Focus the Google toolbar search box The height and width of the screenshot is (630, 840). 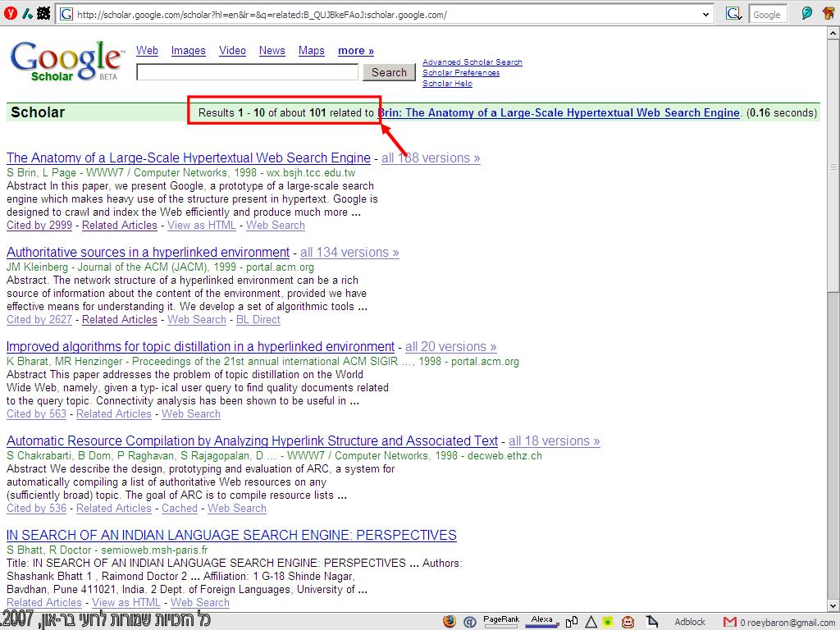(767, 15)
